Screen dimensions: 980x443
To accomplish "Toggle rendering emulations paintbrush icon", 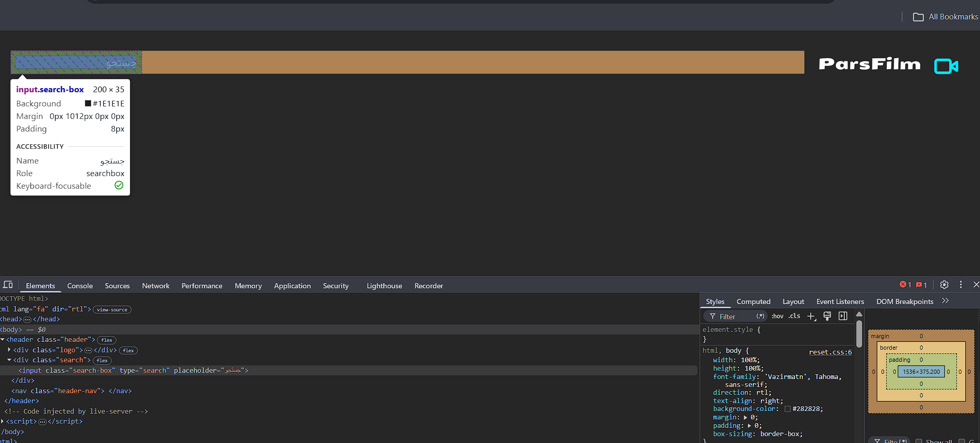I will 827,316.
